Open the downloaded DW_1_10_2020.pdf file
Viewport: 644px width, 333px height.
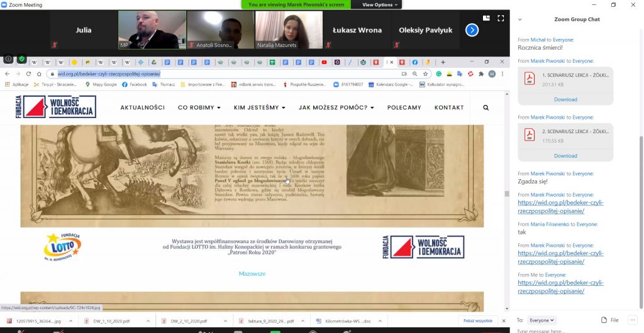[111, 321]
